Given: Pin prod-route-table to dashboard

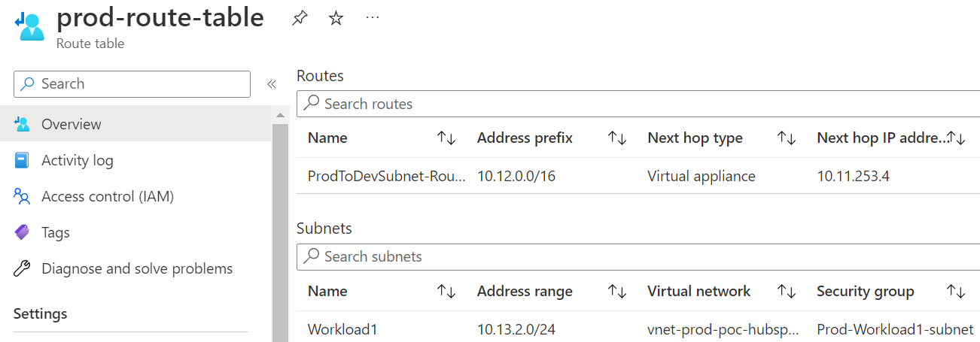Looking at the screenshot, I should [300, 19].
